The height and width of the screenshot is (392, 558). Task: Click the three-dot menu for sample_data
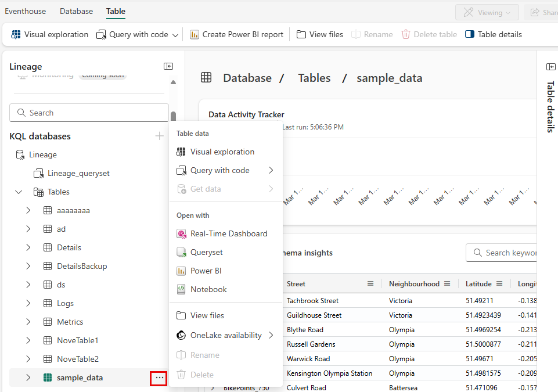(159, 377)
